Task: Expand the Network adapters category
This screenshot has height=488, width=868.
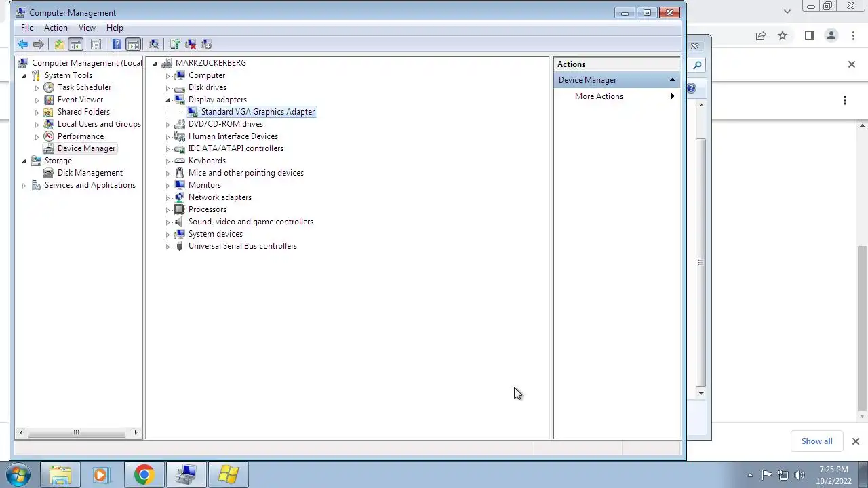Action: click(x=167, y=197)
